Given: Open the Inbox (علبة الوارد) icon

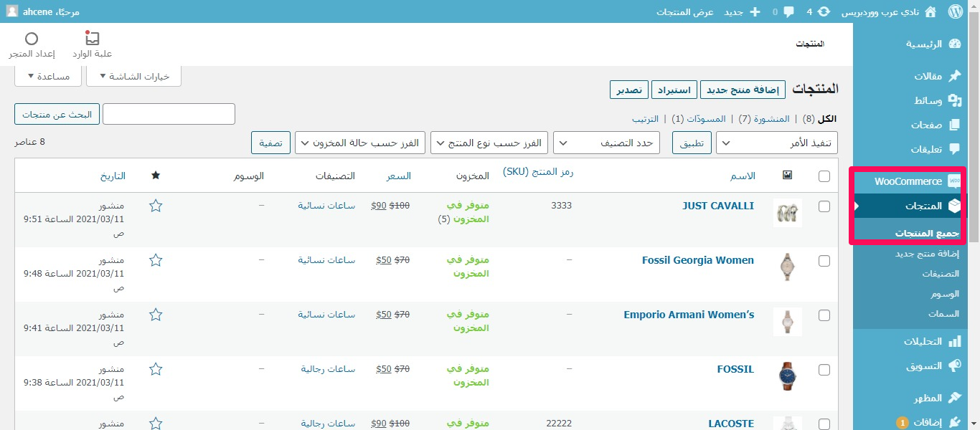Looking at the screenshot, I should (93, 44).
